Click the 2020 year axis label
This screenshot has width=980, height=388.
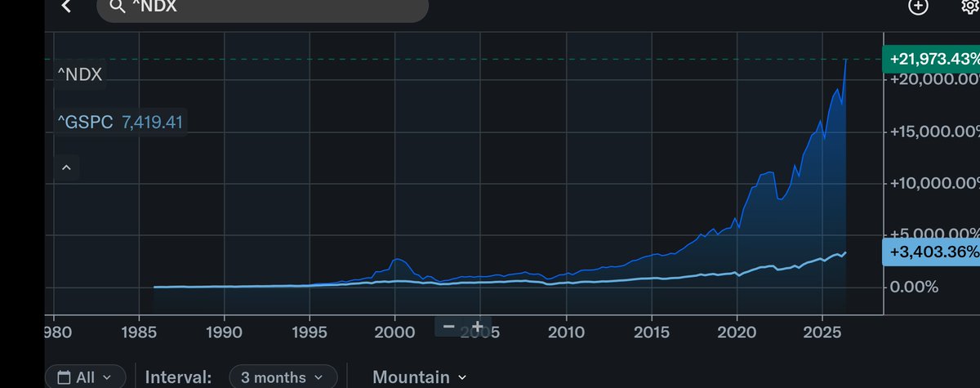tap(737, 332)
